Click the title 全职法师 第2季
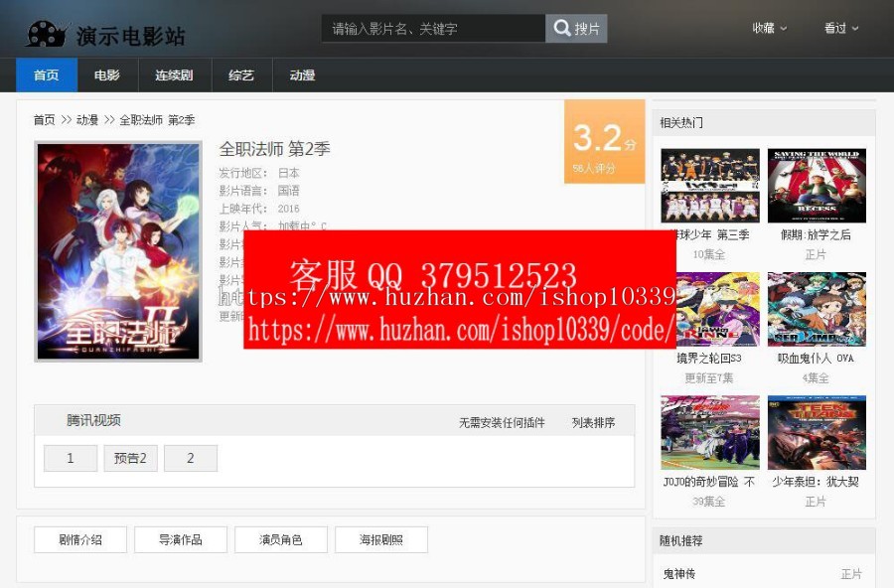Viewport: 894px width, 588px height. 274,149
